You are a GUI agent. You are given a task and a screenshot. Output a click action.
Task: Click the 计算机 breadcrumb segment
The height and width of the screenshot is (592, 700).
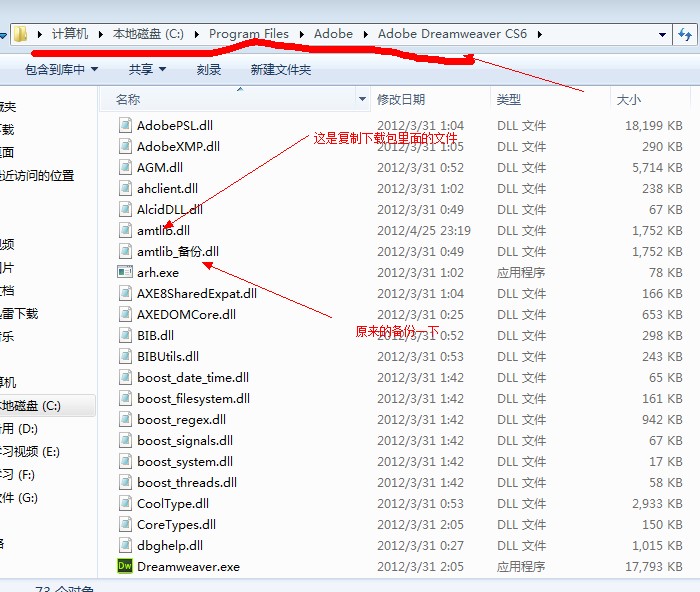(x=70, y=34)
